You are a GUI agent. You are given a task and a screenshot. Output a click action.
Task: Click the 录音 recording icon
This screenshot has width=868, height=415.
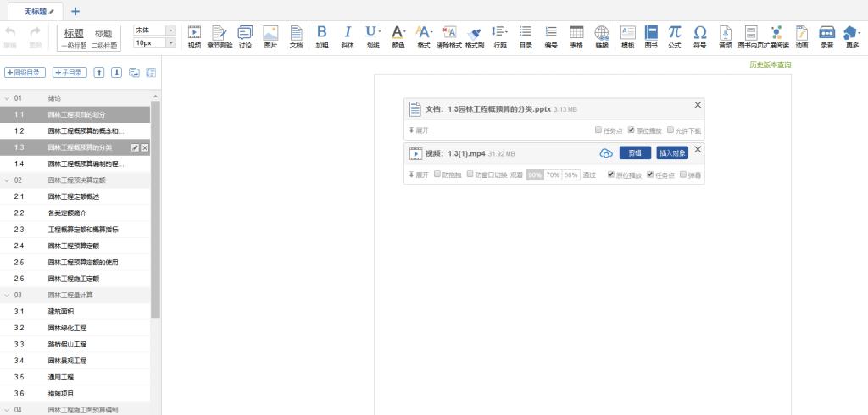click(826, 36)
